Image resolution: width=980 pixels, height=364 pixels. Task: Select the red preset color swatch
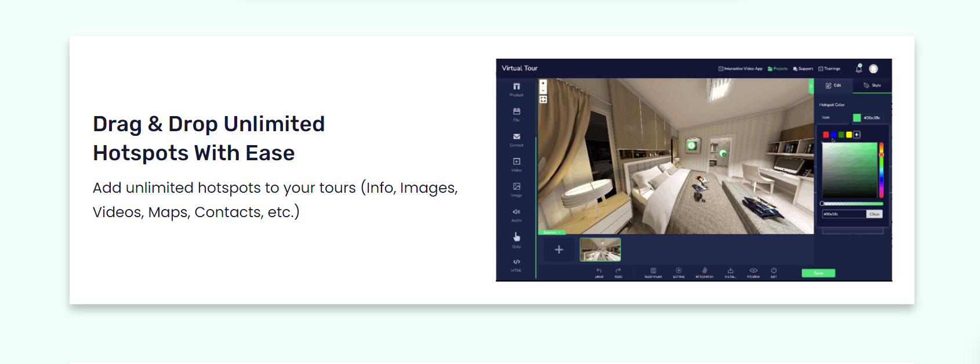(x=826, y=135)
